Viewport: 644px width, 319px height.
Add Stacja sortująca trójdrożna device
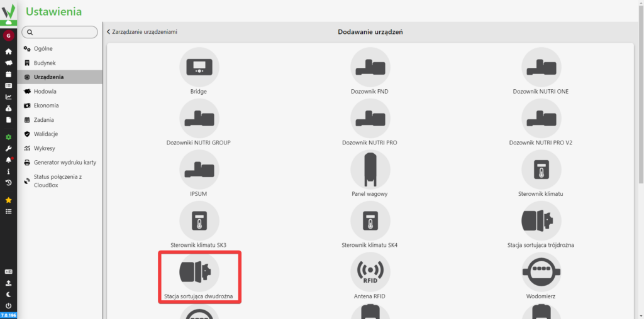click(541, 225)
